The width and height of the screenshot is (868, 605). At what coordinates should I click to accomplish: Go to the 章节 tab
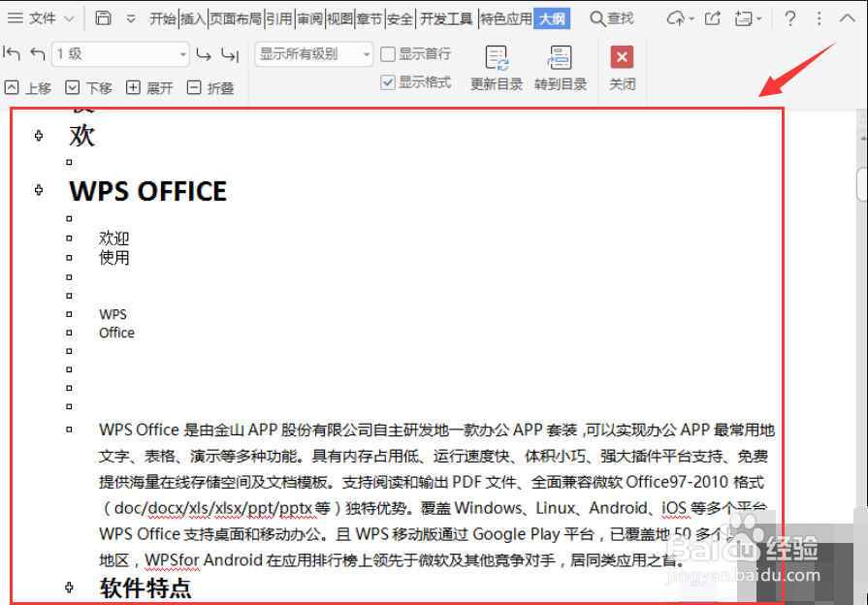[x=370, y=18]
